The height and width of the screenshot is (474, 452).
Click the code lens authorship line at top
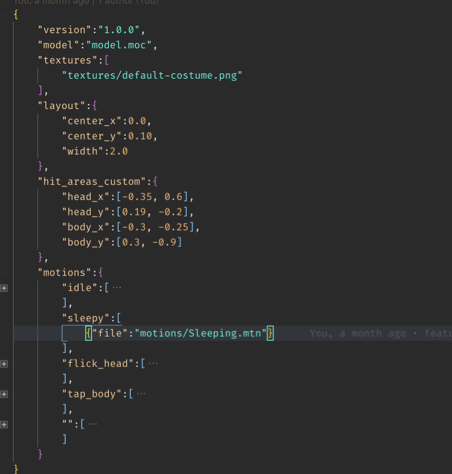(86, 2)
